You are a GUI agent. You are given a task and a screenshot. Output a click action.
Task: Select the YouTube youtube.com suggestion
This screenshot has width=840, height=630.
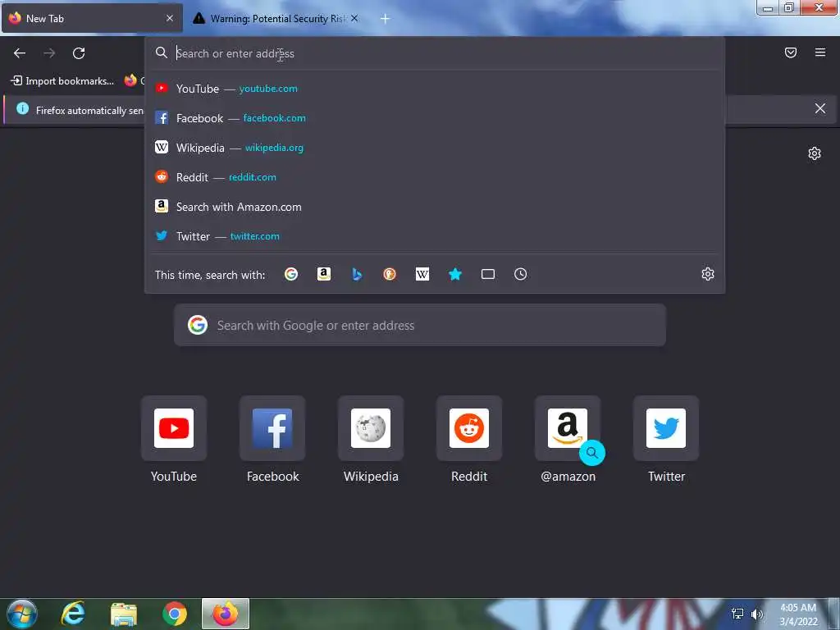(435, 89)
